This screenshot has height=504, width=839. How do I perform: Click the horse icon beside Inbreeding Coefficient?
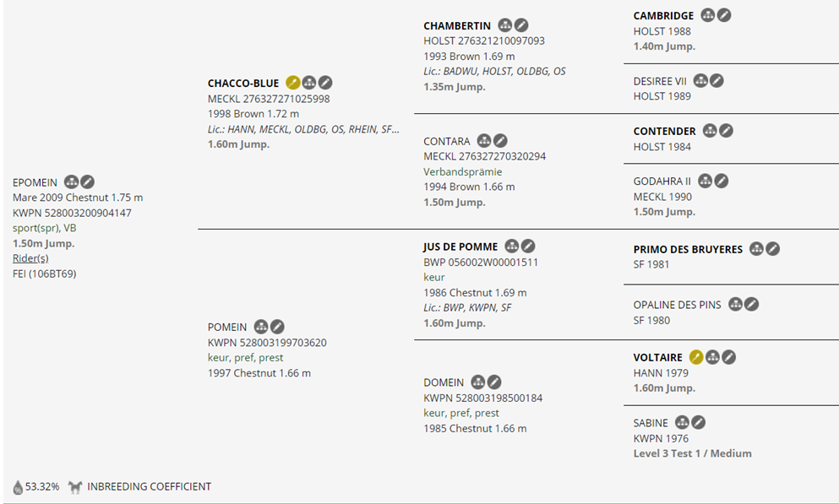(76, 487)
